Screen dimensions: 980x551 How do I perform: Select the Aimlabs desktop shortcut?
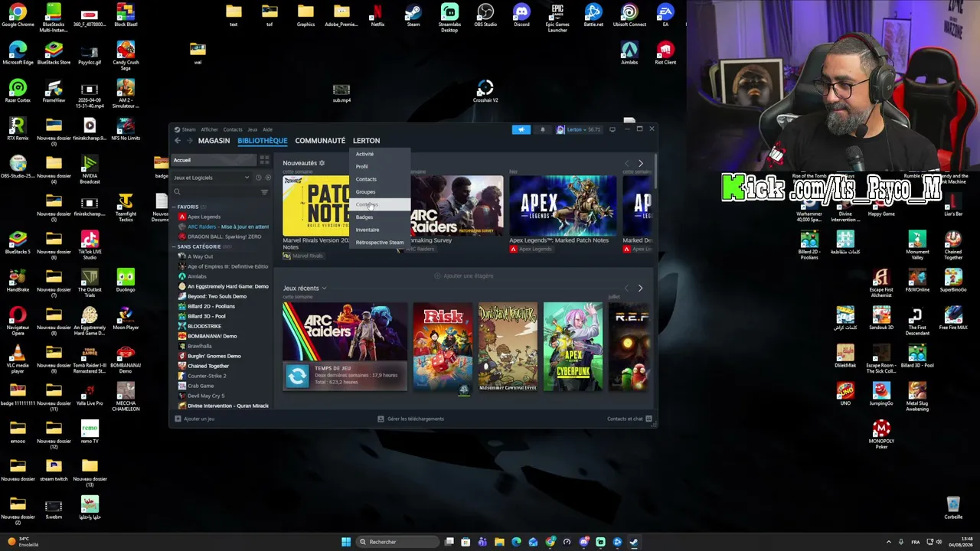[x=629, y=53]
